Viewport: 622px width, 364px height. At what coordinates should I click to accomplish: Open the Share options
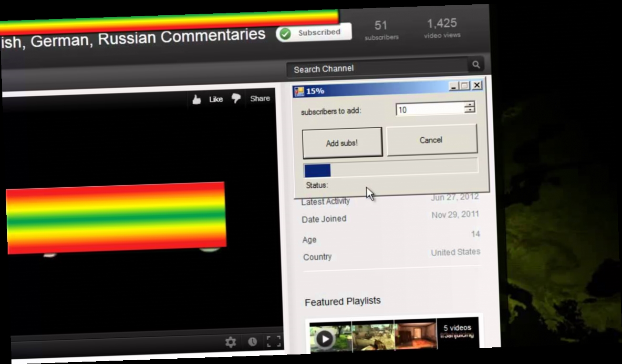pos(259,98)
